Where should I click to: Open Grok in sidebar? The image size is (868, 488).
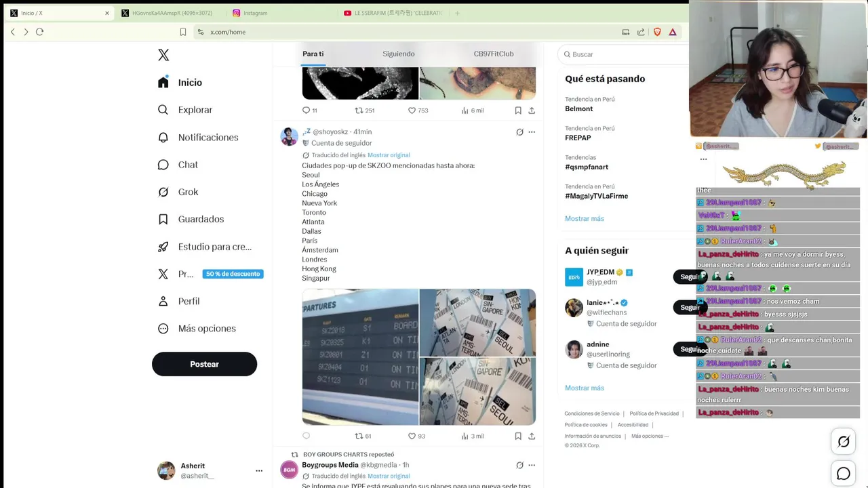[177, 192]
